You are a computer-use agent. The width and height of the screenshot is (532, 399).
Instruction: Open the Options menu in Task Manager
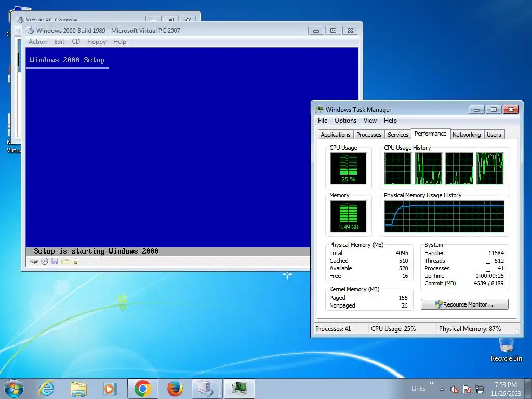tap(345, 121)
